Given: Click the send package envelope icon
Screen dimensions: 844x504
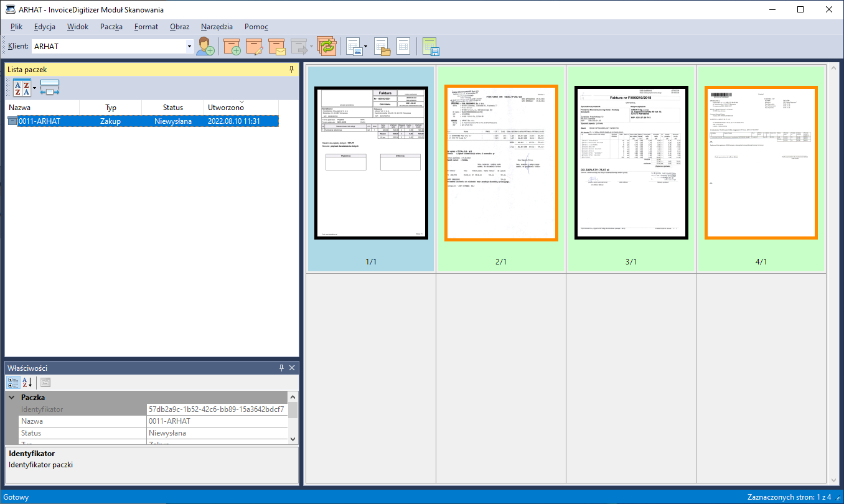Looking at the screenshot, I should coord(277,47).
